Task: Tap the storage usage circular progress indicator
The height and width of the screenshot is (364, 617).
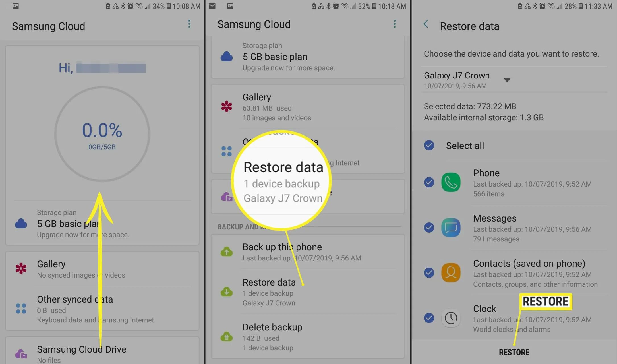Action: coord(102,134)
